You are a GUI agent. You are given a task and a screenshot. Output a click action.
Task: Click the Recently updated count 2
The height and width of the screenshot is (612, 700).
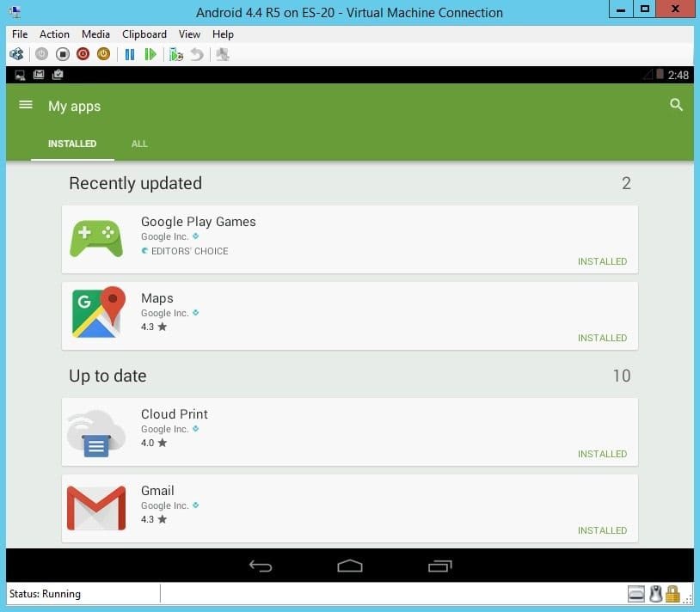point(626,183)
